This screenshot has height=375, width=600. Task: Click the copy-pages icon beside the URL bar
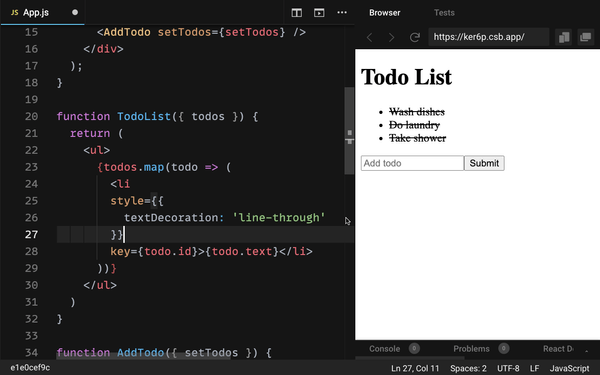[x=564, y=37]
